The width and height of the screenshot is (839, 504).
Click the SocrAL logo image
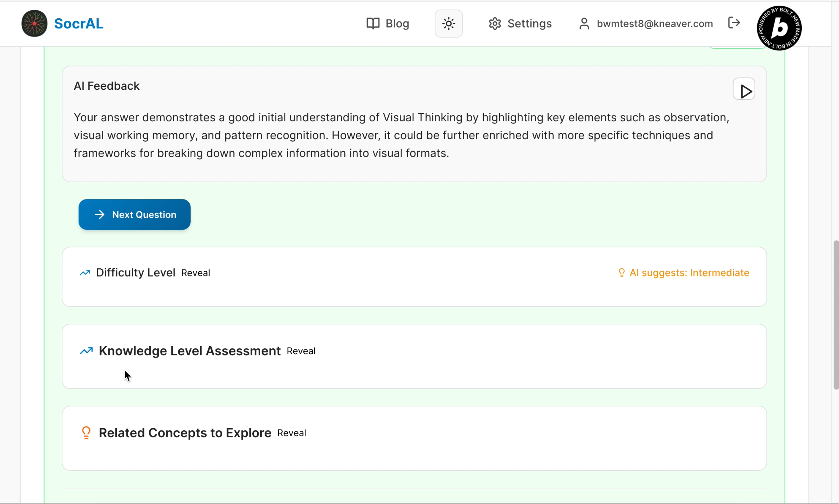pos(34,24)
